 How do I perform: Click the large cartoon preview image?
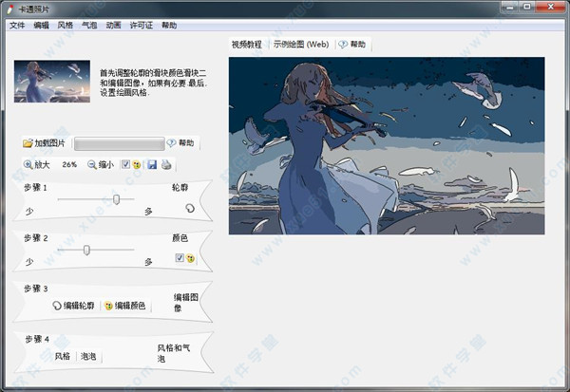pos(387,145)
